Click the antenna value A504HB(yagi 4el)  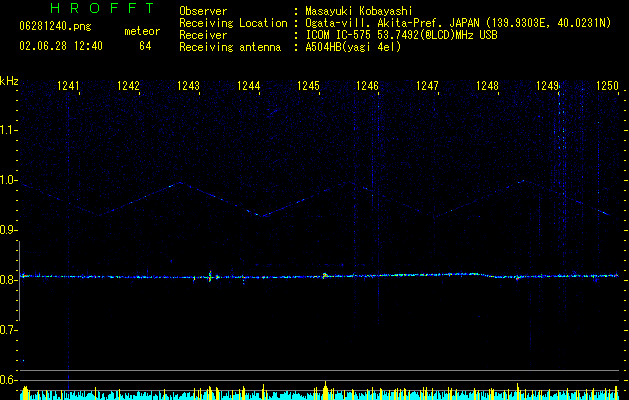click(x=353, y=47)
